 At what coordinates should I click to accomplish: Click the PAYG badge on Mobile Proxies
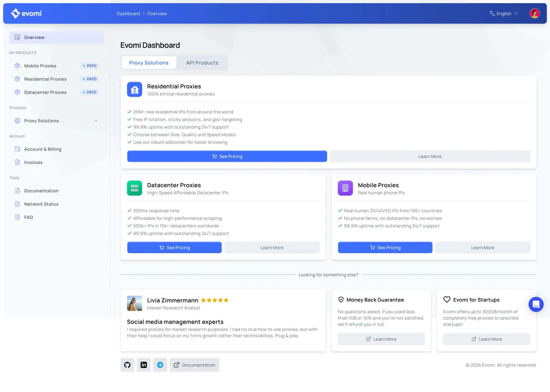click(90, 66)
